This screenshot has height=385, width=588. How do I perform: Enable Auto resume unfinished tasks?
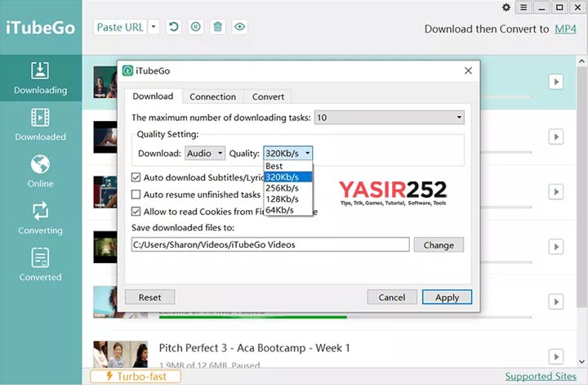pos(136,195)
